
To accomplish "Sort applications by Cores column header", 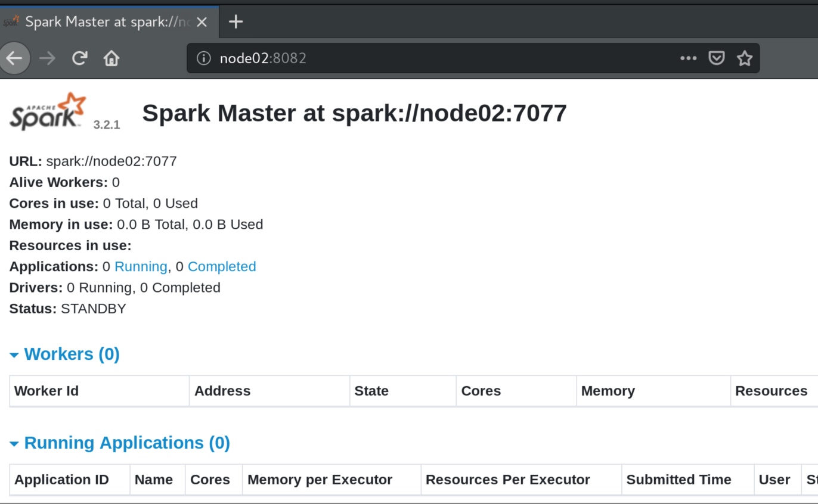I will pos(213,480).
